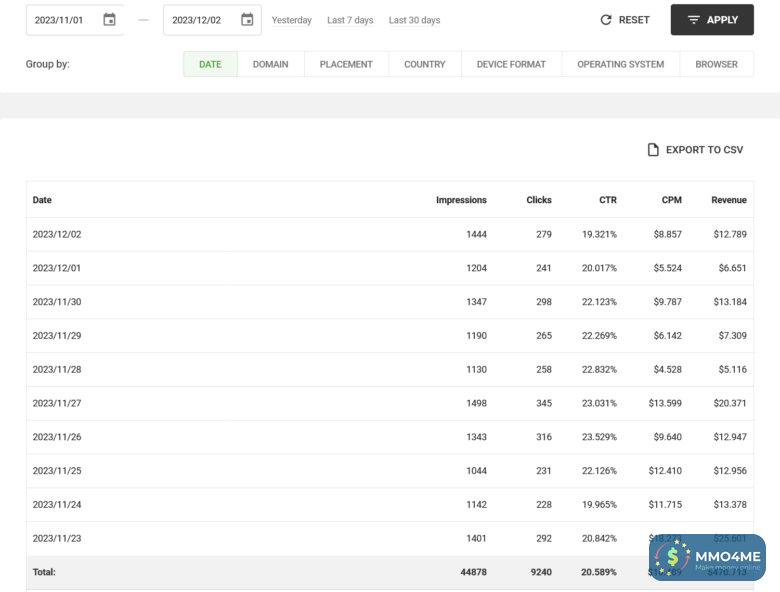
Task: Group by DOMAIN tab
Action: [x=271, y=64]
